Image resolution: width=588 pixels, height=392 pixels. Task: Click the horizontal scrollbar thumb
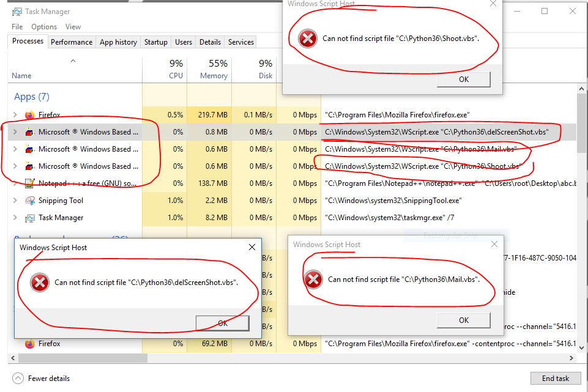coord(83,358)
